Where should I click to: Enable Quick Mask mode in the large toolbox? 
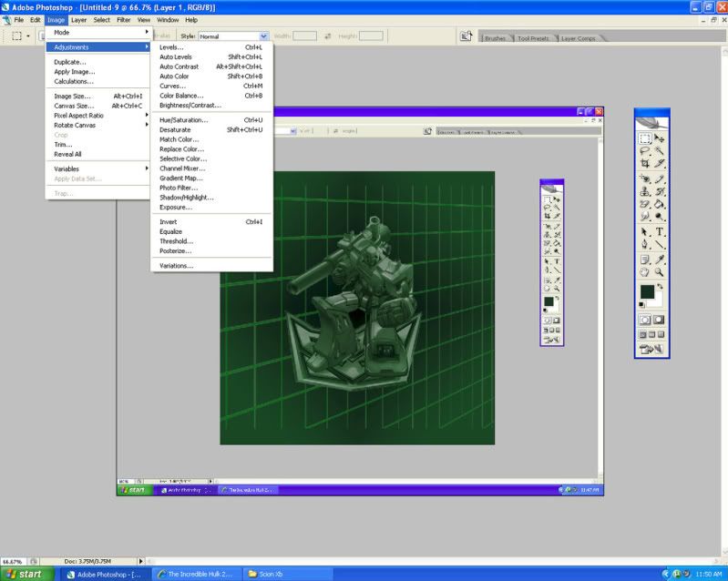[x=659, y=320]
